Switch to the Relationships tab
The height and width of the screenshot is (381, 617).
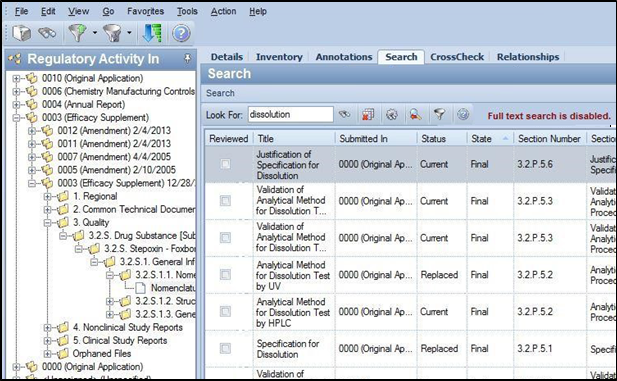coord(528,57)
